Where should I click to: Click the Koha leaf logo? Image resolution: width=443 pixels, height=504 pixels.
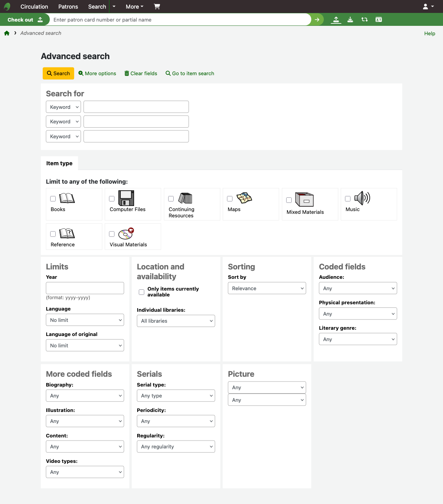(7, 7)
